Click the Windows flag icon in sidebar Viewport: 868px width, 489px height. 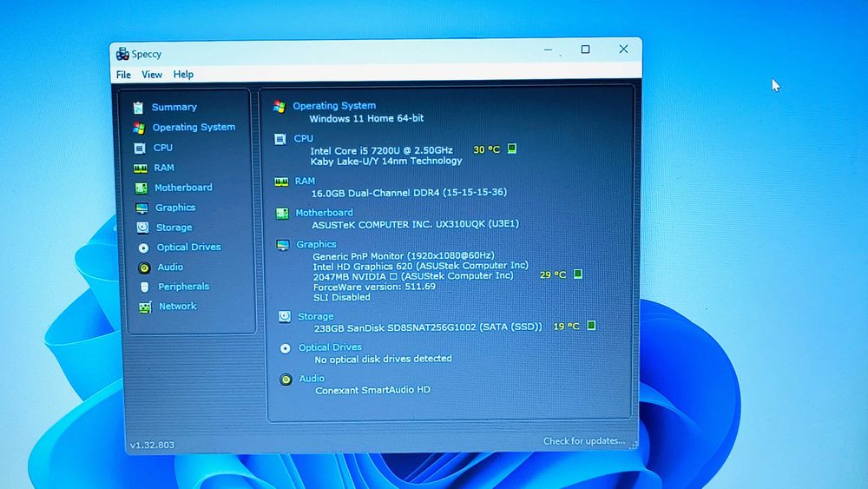139,128
